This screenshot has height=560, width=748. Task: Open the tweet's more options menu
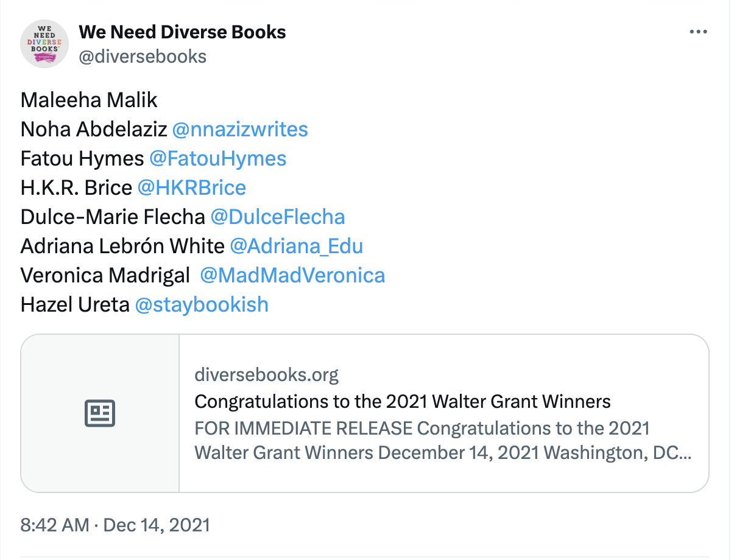click(698, 32)
